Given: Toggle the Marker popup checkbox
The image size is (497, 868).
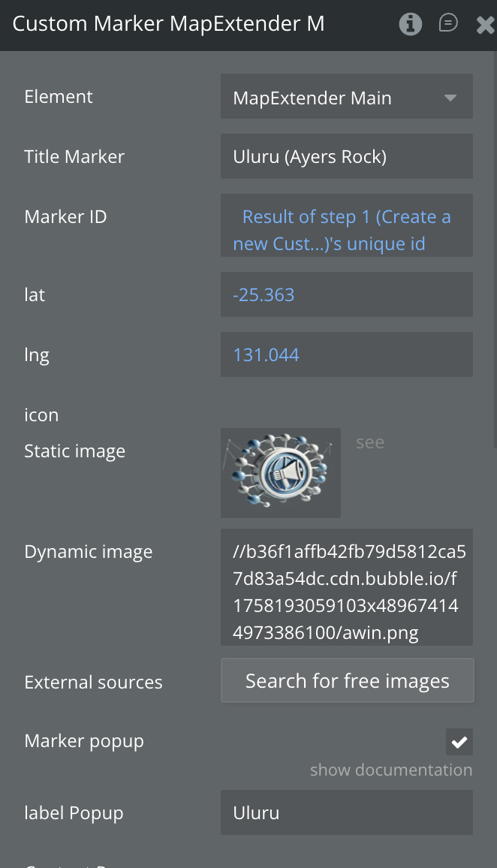Looking at the screenshot, I should tap(459, 743).
